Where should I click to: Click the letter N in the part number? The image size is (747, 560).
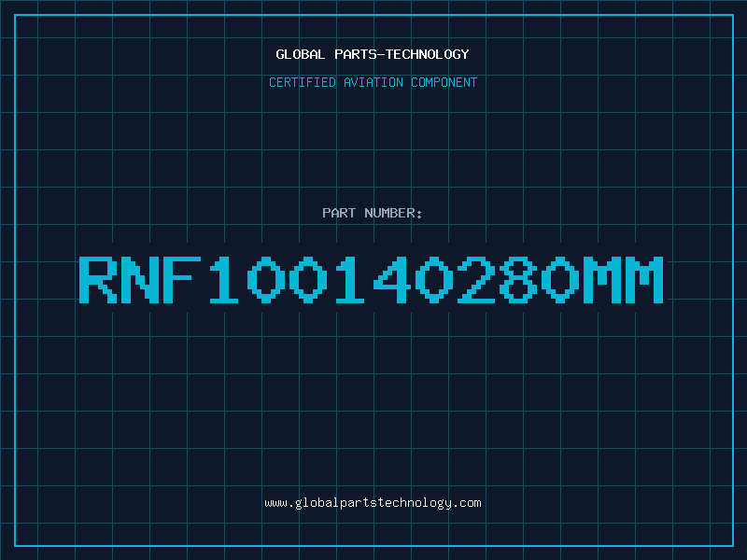[x=140, y=280]
